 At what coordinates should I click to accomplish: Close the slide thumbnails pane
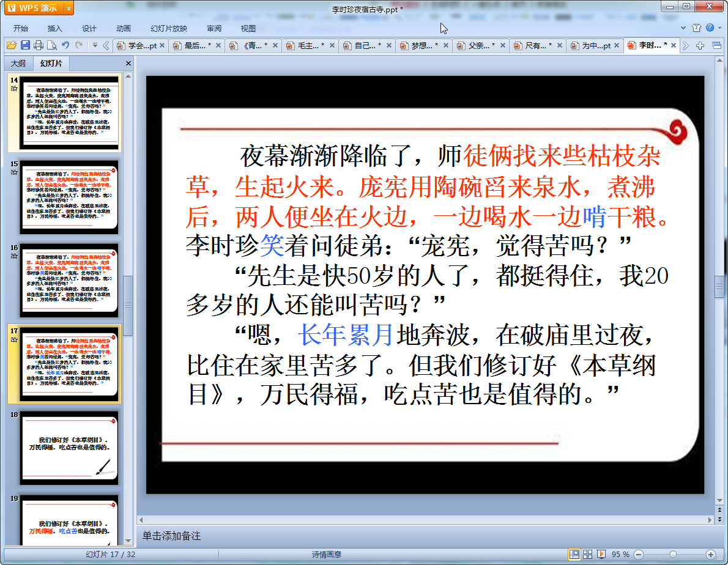[x=128, y=63]
